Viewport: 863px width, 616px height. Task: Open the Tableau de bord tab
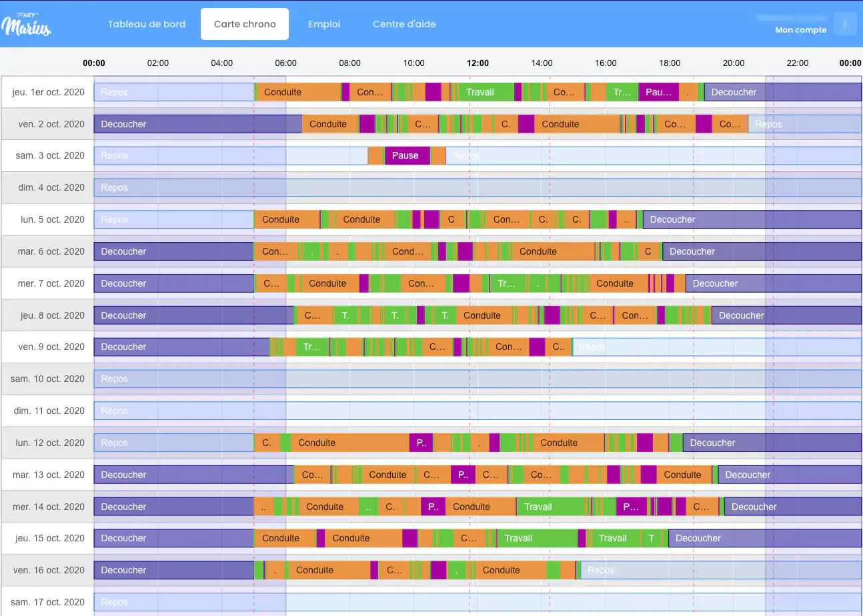tap(147, 24)
